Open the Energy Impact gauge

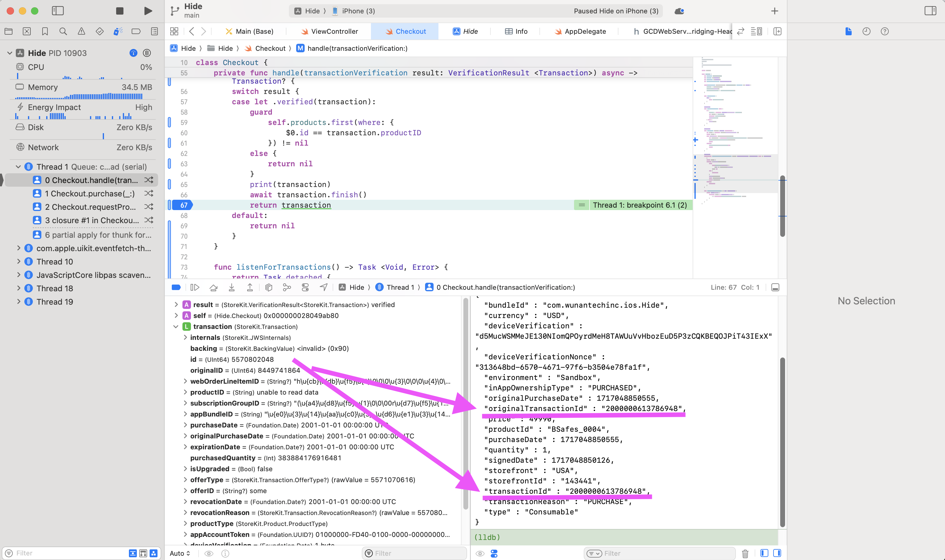click(83, 111)
